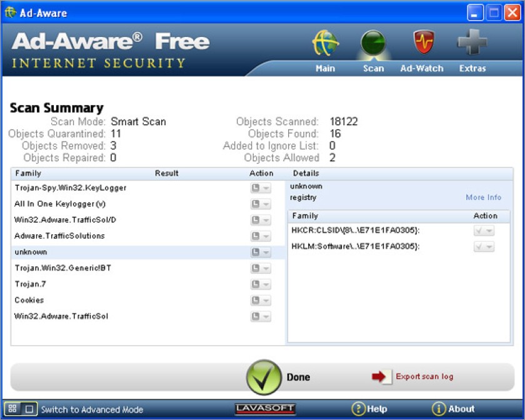Click the Family header of the threat list
The width and height of the screenshot is (525, 420).
click(x=28, y=173)
